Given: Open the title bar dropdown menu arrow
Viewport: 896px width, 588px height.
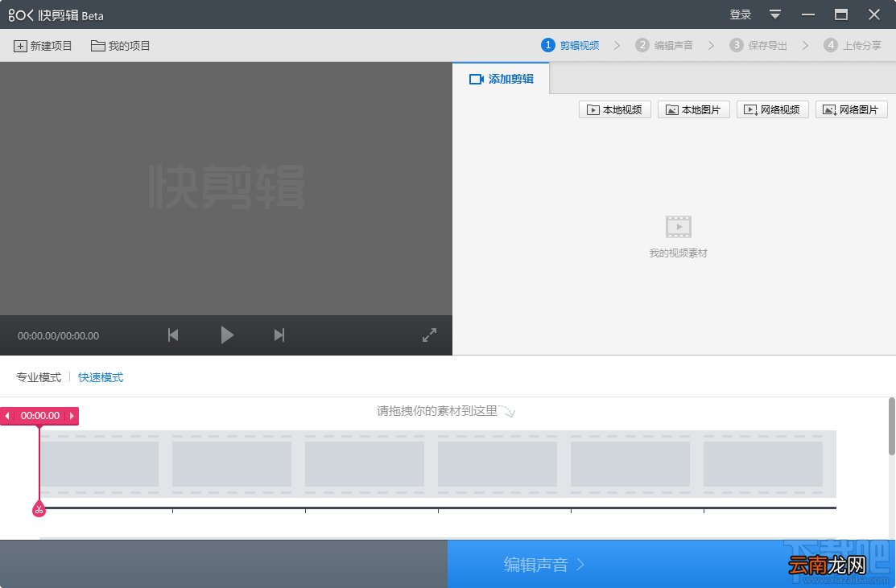Looking at the screenshot, I should [775, 14].
